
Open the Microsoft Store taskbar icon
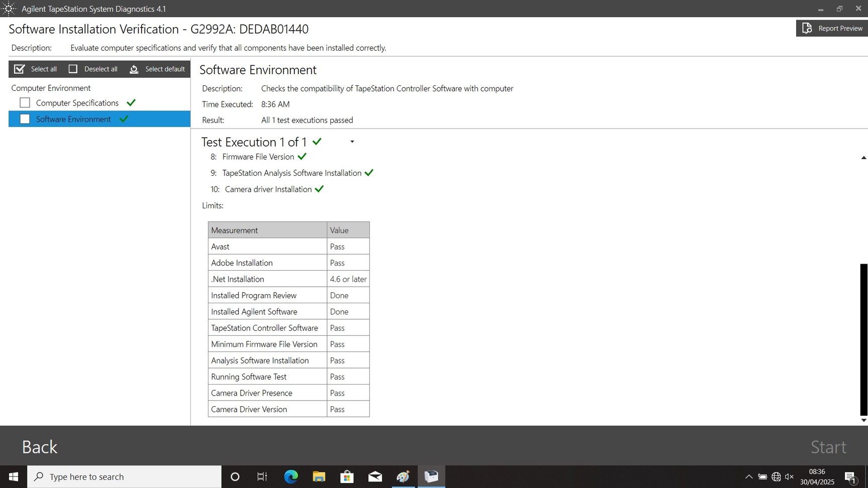347,476
